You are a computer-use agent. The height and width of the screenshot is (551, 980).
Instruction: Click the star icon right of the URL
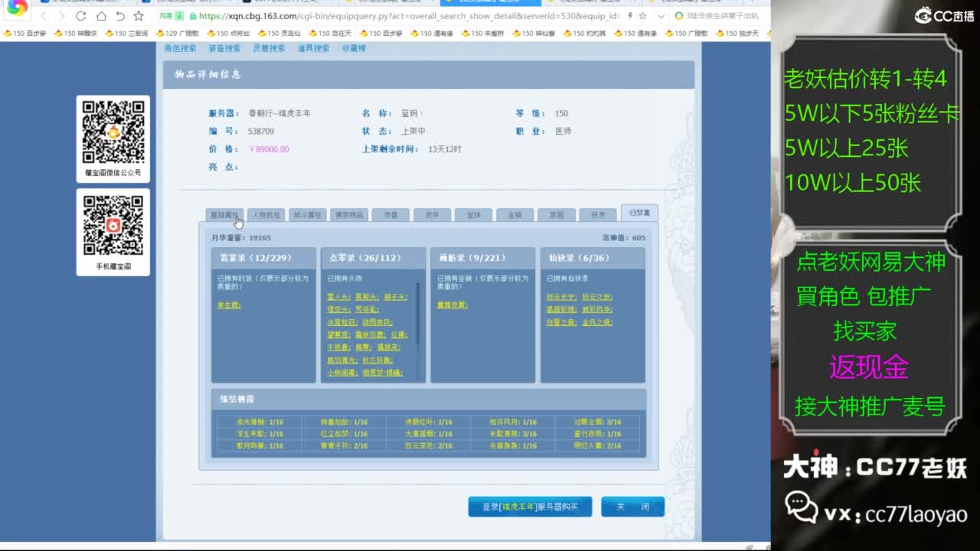coord(644,16)
